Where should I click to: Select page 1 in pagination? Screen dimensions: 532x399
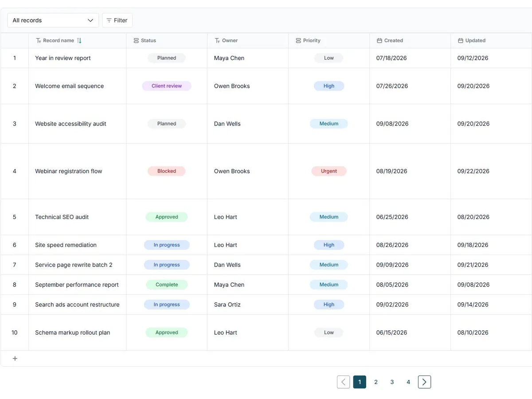click(x=360, y=382)
